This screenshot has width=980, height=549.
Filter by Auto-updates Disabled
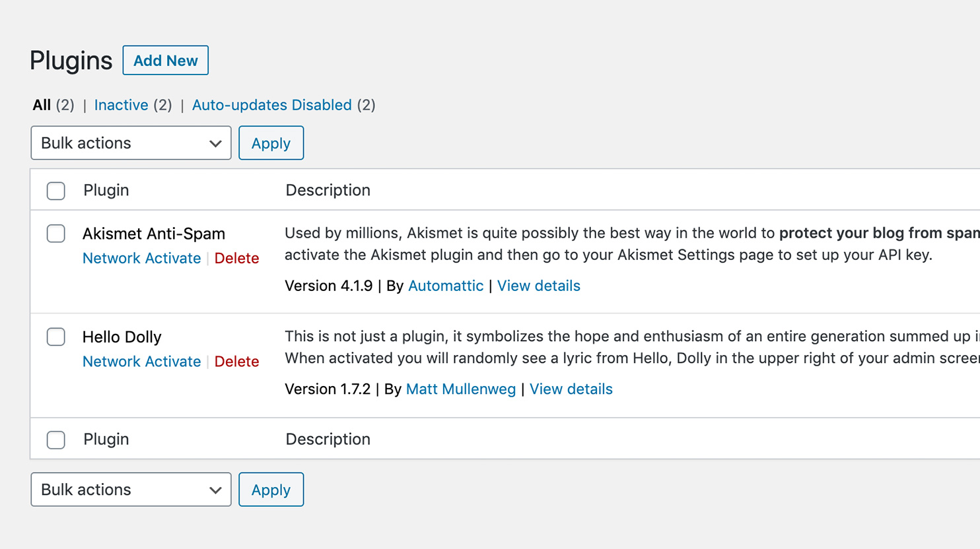(271, 105)
